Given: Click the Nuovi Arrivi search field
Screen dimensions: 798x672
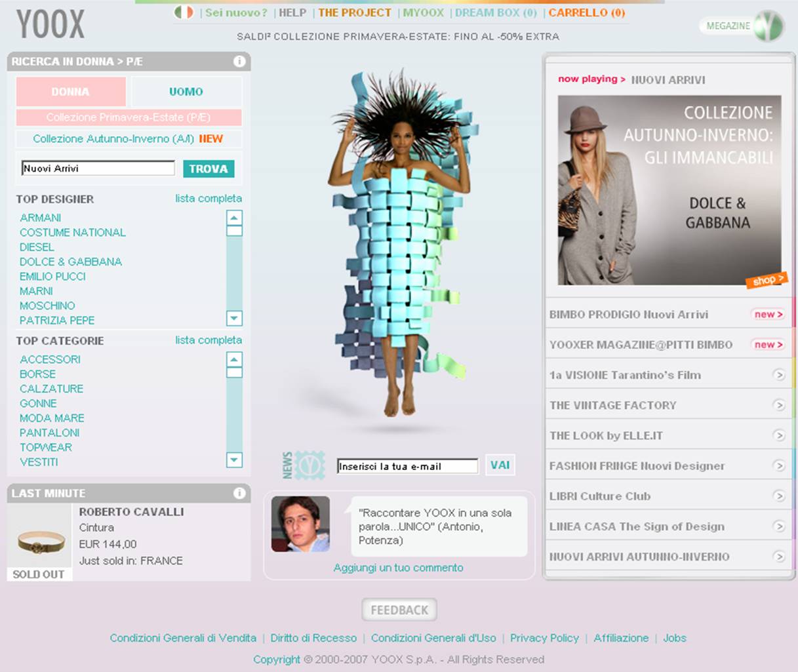Looking at the screenshot, I should point(98,168).
